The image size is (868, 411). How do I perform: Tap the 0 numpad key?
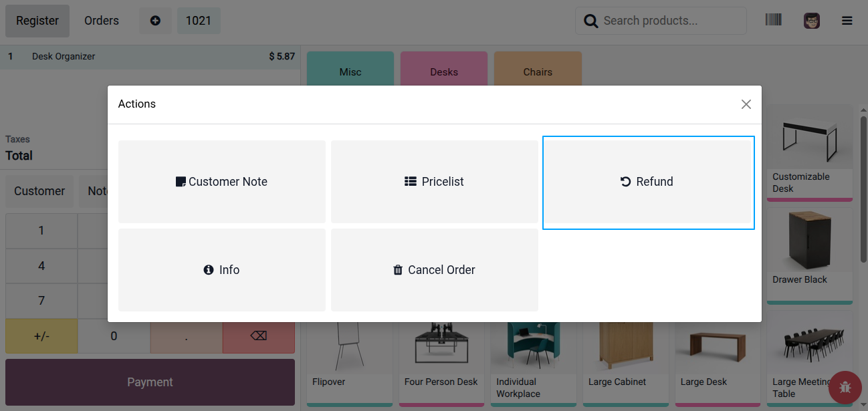114,336
